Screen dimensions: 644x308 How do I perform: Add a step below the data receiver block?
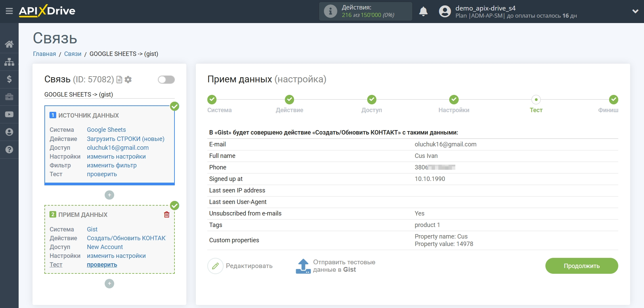pos(109,284)
